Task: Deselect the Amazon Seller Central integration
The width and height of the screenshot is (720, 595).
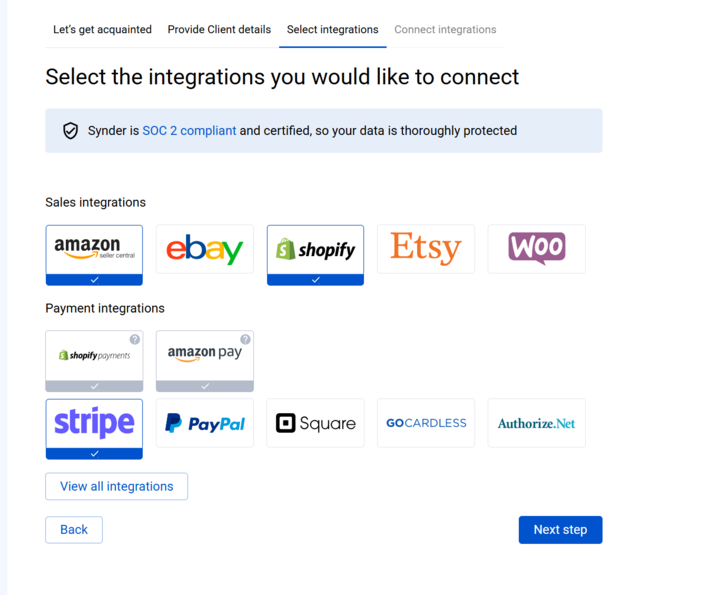Action: (94, 254)
